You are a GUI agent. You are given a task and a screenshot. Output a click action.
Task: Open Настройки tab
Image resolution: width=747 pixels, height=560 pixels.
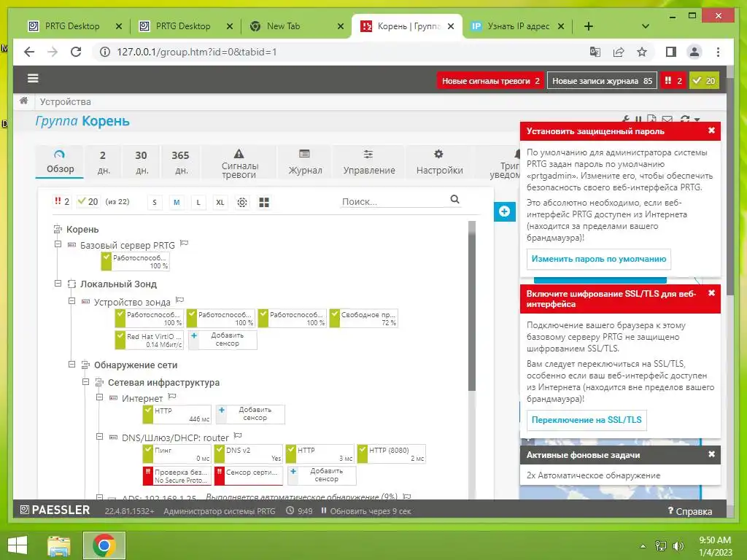439,162
